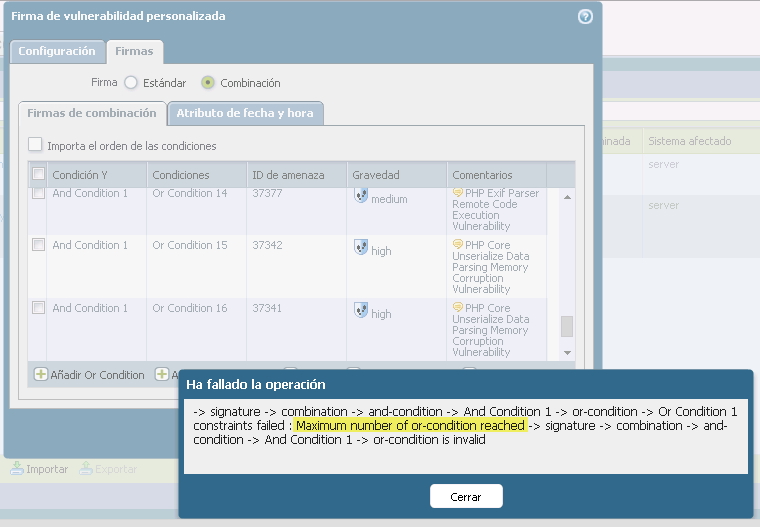Sort by the Gravedad column header
Image resolution: width=760 pixels, height=527 pixels.
[396, 175]
